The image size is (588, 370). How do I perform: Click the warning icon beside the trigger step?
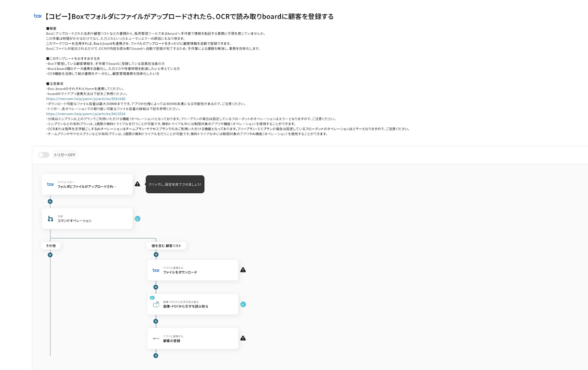point(137,184)
